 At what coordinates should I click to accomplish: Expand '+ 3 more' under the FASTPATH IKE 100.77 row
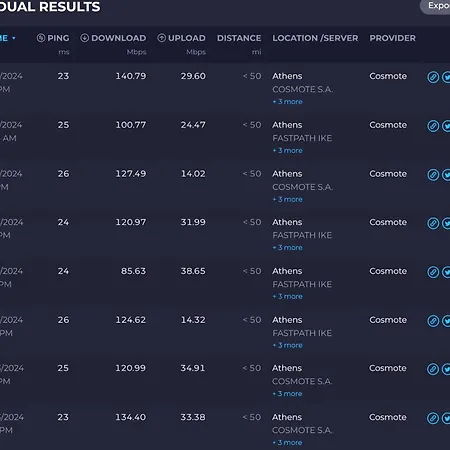287,151
